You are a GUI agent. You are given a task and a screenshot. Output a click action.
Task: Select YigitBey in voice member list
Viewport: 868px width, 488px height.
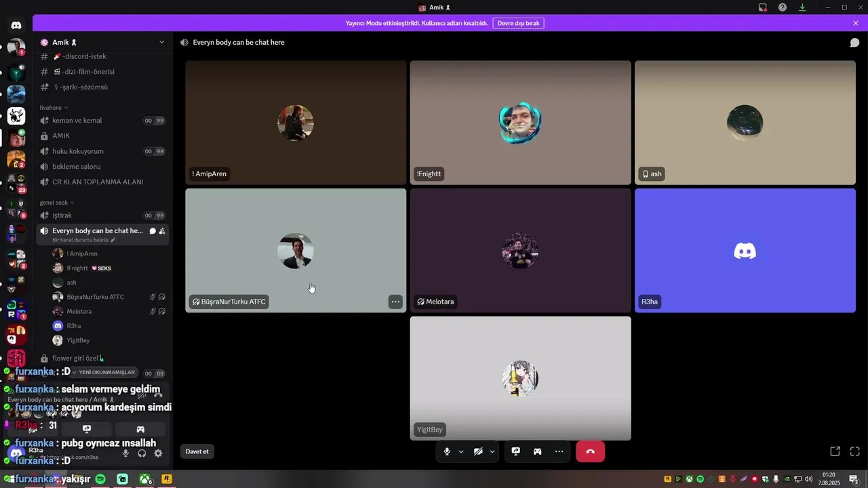(108, 340)
